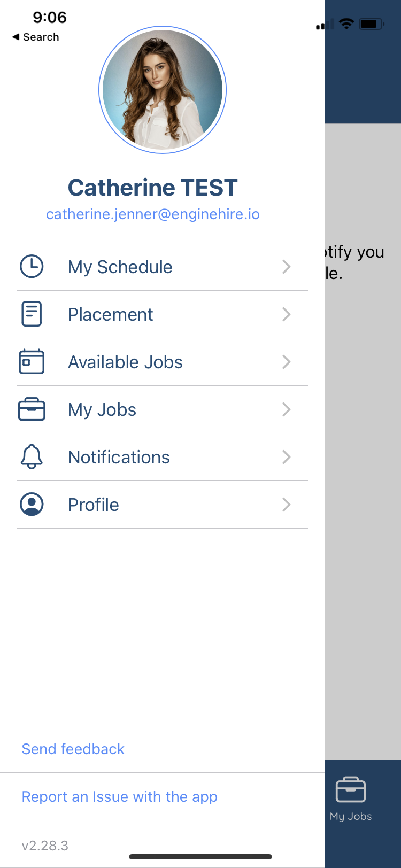401x868 pixels.
Task: Select the Available Jobs menu entry
Action: tap(163, 362)
